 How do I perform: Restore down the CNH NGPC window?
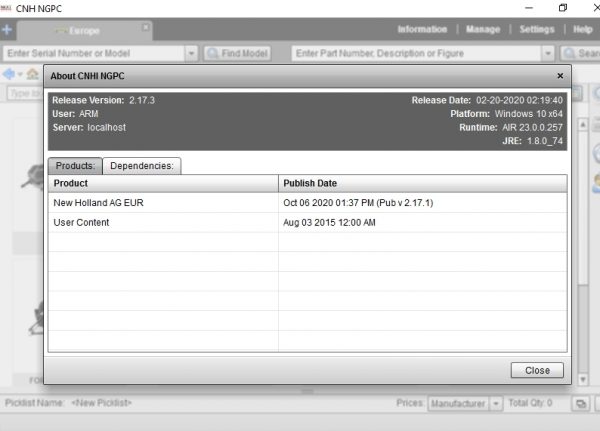click(x=562, y=8)
